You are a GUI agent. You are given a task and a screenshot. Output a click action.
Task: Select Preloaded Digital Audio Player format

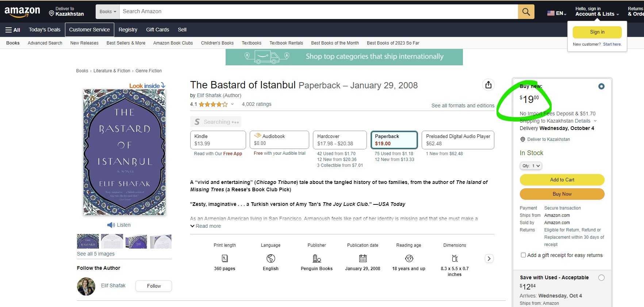(x=458, y=140)
